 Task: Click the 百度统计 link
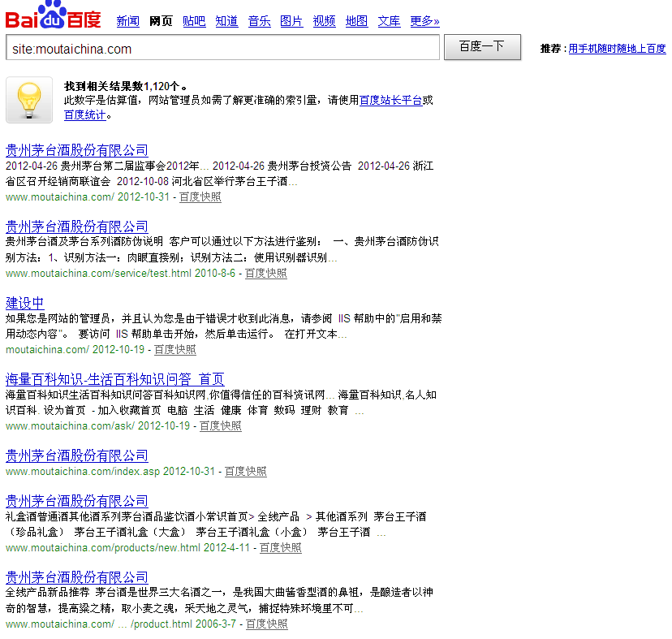coord(85,114)
